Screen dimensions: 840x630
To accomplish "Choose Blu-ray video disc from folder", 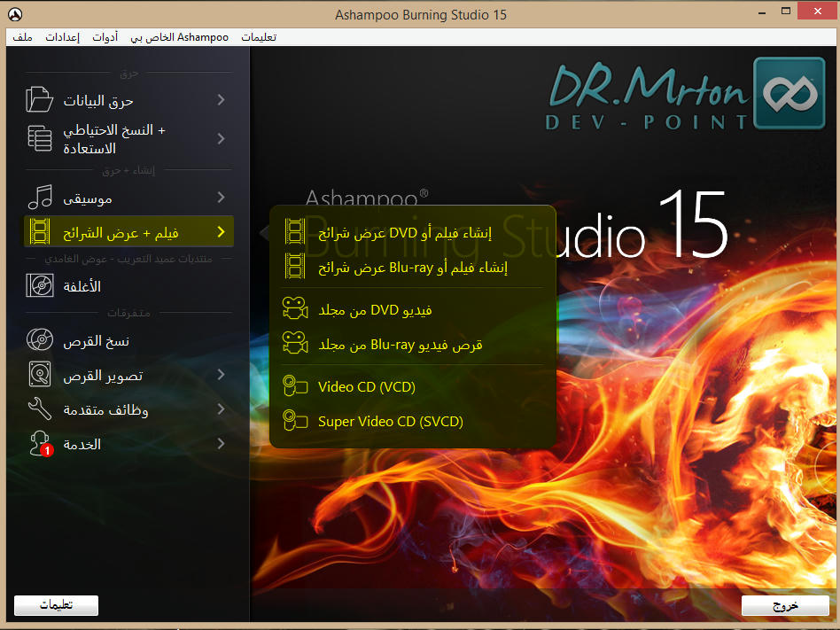I will [x=401, y=345].
